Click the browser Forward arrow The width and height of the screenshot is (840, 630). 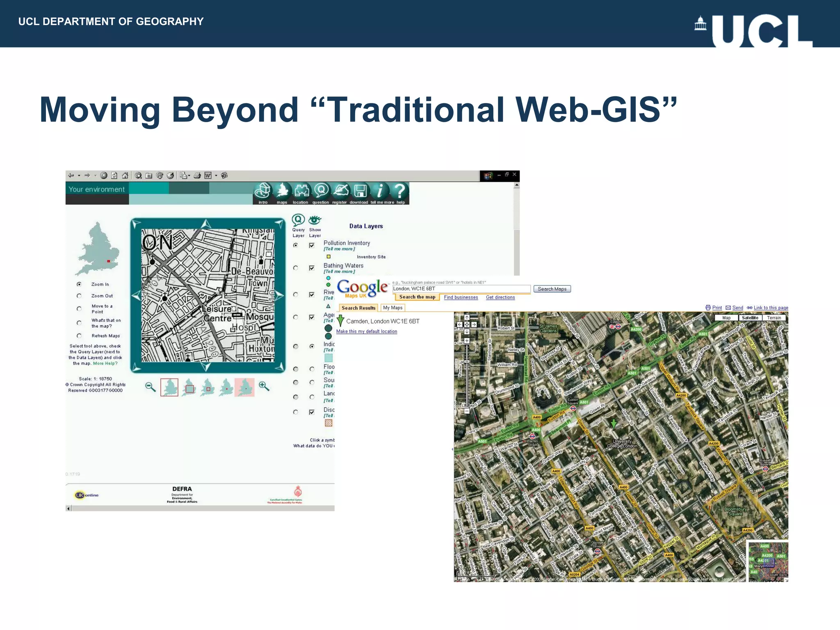(87, 176)
